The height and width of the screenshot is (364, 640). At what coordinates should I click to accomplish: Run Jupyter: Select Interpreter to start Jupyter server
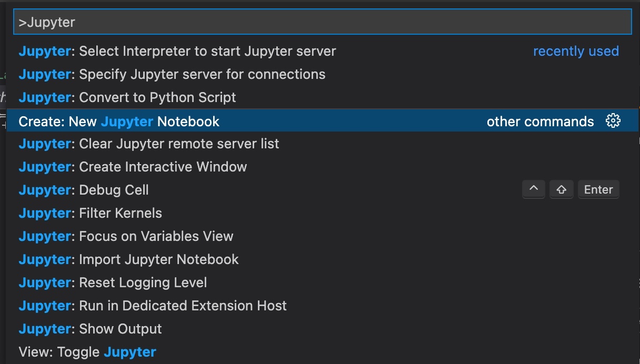tap(322, 51)
